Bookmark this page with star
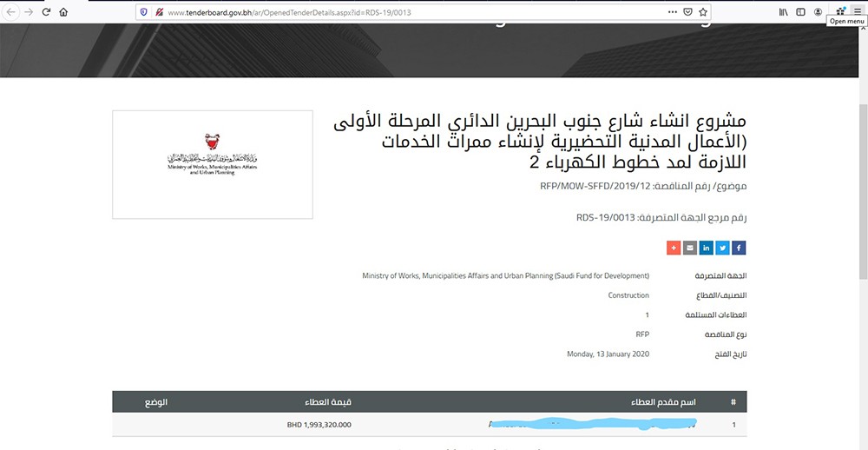The image size is (868, 450). 703,11
